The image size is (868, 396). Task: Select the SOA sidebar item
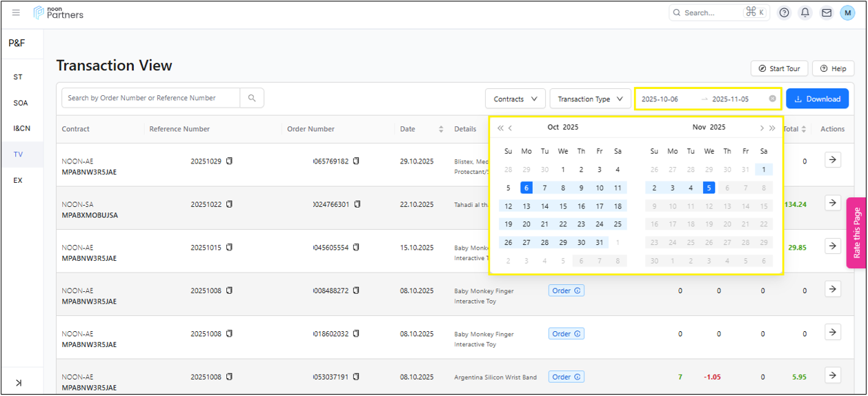(x=21, y=103)
